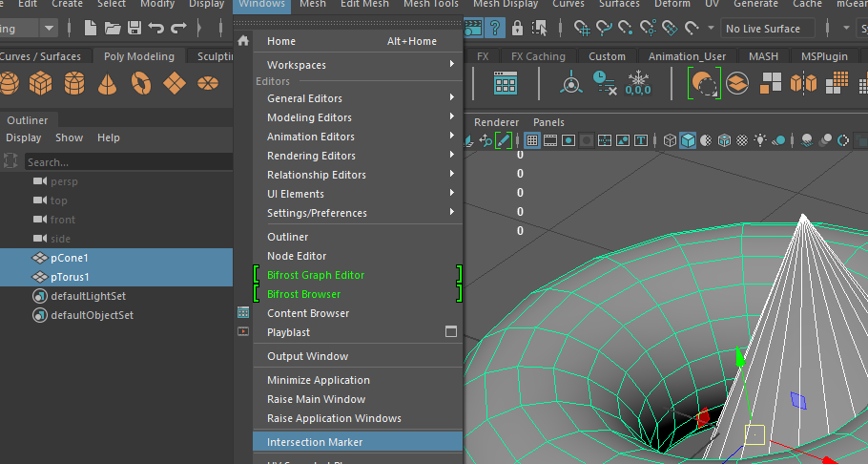Toggle viewport grid display
This screenshot has width=868, height=464.
click(x=532, y=140)
